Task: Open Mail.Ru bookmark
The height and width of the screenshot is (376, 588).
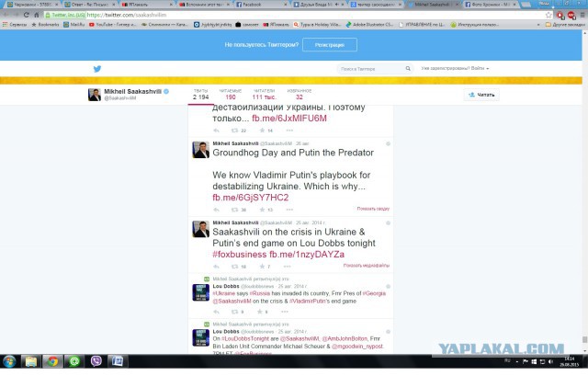Action: tap(74, 25)
